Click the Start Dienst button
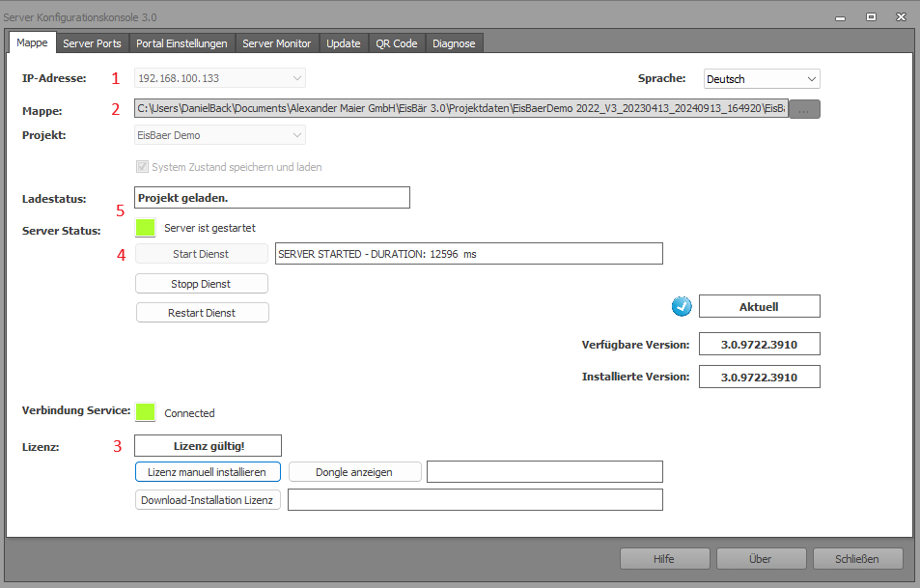The height and width of the screenshot is (588, 920). 201,254
